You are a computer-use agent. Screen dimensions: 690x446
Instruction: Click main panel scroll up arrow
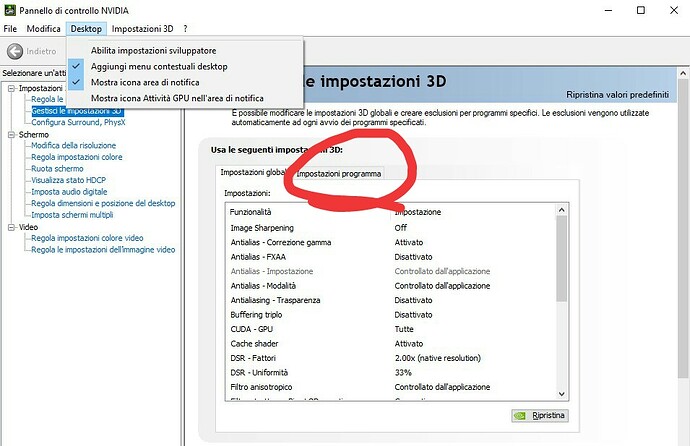tap(683, 73)
